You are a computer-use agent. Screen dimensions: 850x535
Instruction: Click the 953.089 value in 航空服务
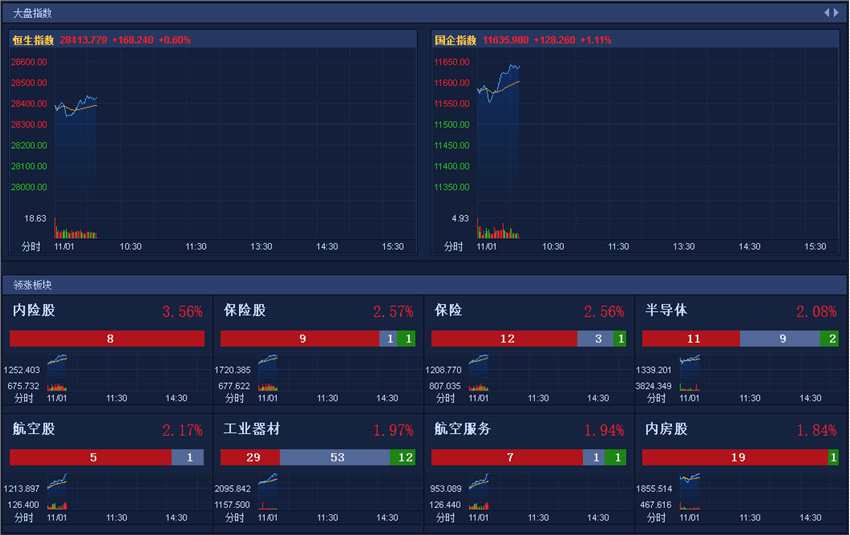click(x=446, y=489)
